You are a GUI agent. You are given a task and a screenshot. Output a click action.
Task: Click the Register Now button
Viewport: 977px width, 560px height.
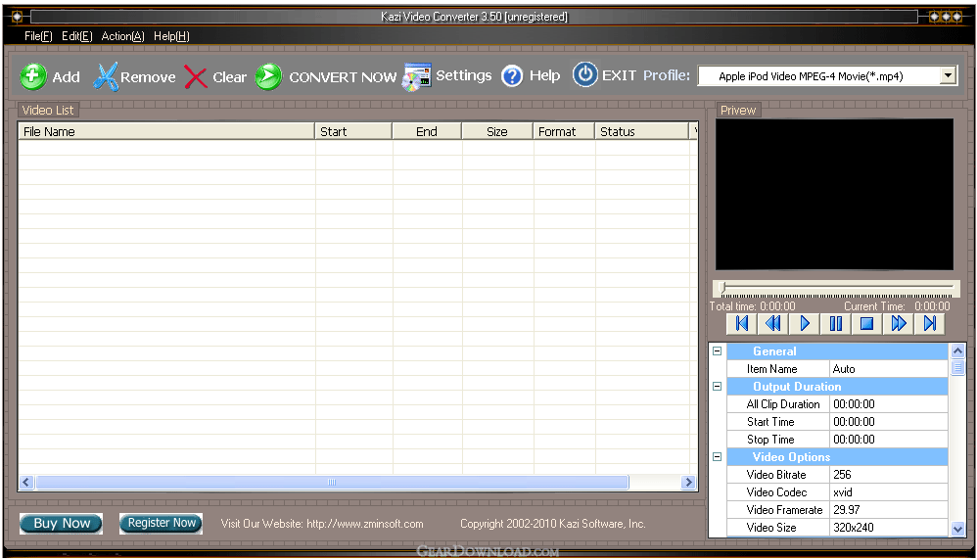(x=162, y=523)
